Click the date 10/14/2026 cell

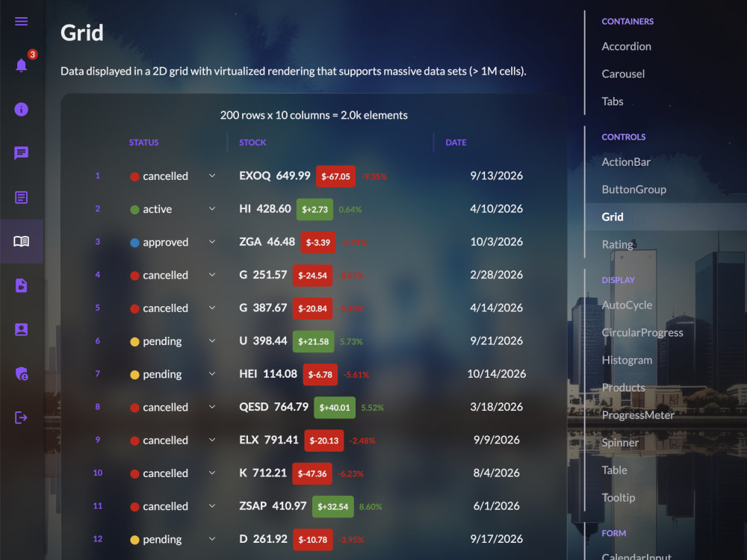point(496,374)
